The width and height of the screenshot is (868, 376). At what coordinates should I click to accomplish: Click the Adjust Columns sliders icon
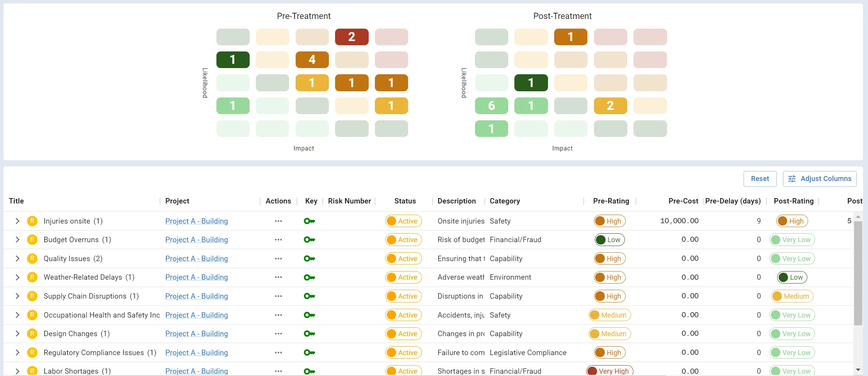point(791,179)
